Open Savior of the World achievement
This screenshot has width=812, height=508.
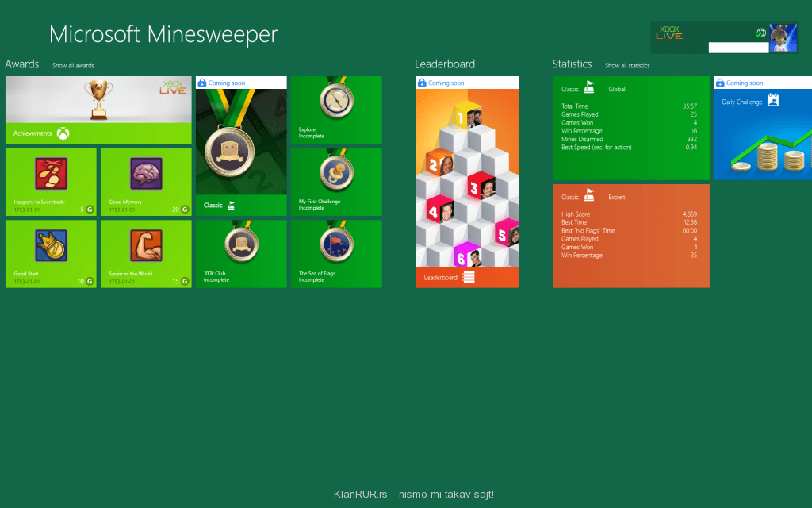click(x=146, y=253)
